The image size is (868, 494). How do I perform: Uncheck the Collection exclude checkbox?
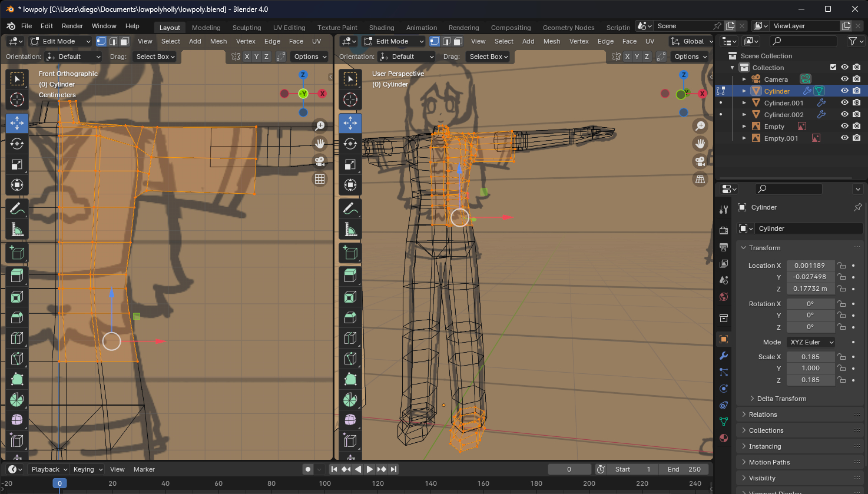pos(833,68)
